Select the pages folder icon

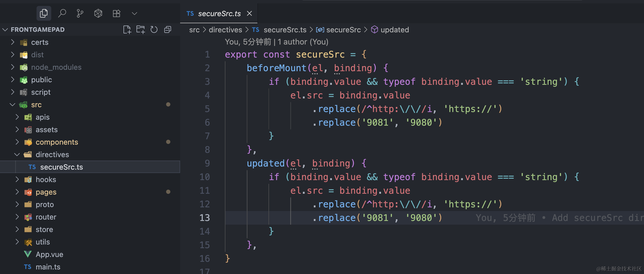pyautogui.click(x=28, y=192)
